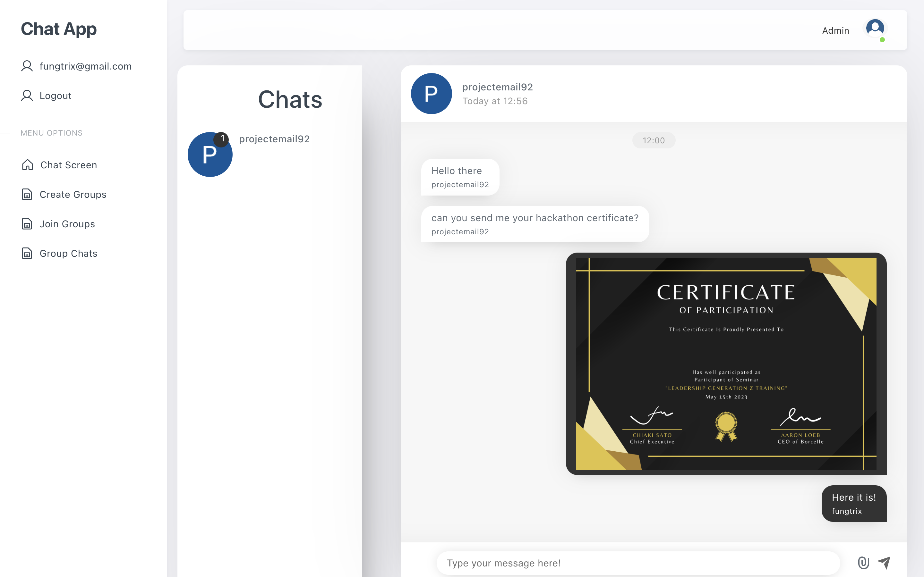Select the projectemail92 chat in Chats list
924x577 pixels.
pyautogui.click(x=274, y=139)
